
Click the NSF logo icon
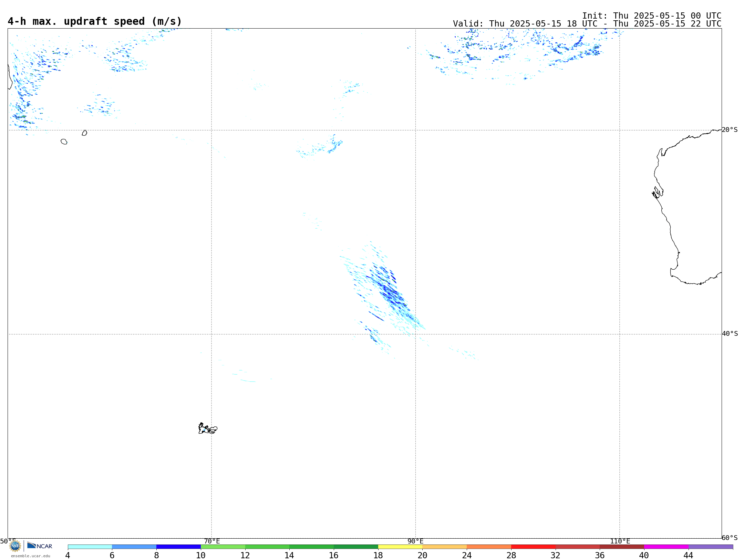(15, 546)
